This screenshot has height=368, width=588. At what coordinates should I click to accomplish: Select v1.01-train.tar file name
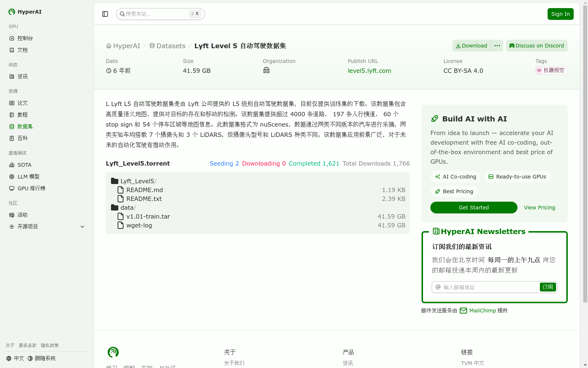pyautogui.click(x=148, y=216)
